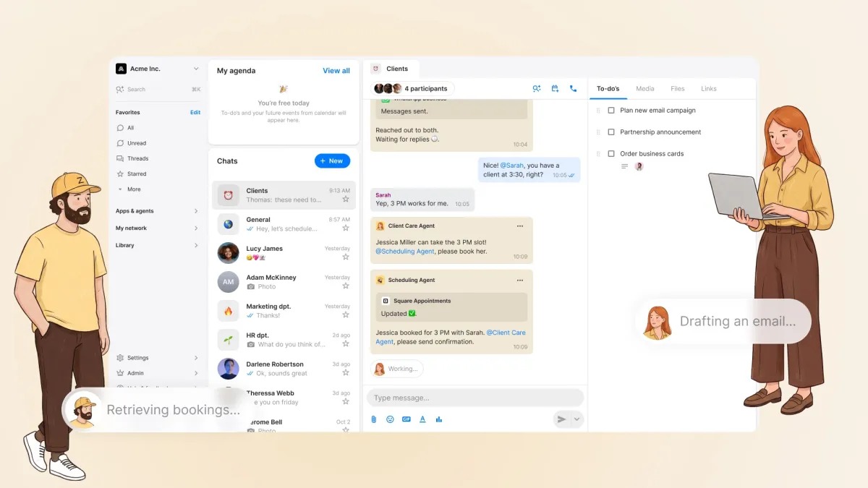Star the HR dpt. chat
Image resolution: width=868 pixels, height=488 pixels.
pos(346,344)
